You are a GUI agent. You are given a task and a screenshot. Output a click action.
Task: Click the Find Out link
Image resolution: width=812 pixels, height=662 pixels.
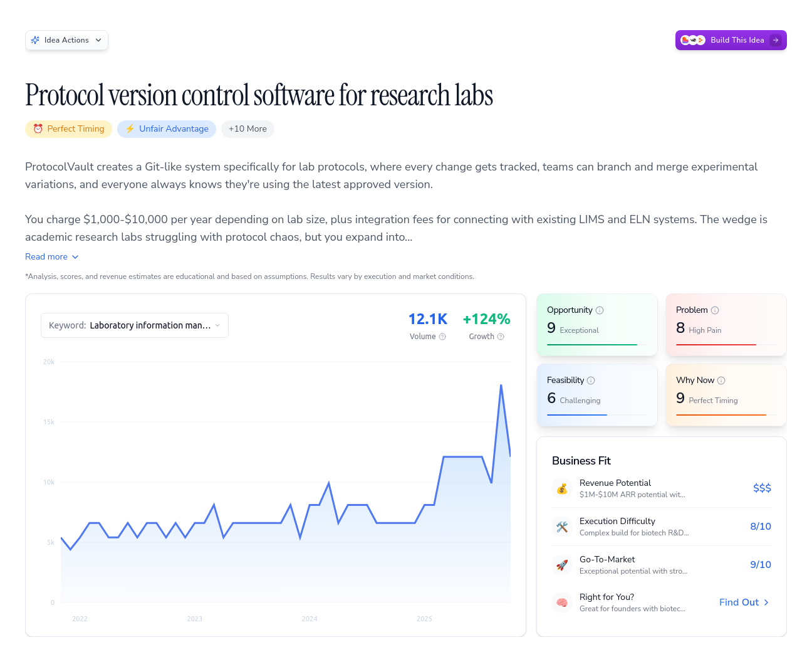pos(744,602)
